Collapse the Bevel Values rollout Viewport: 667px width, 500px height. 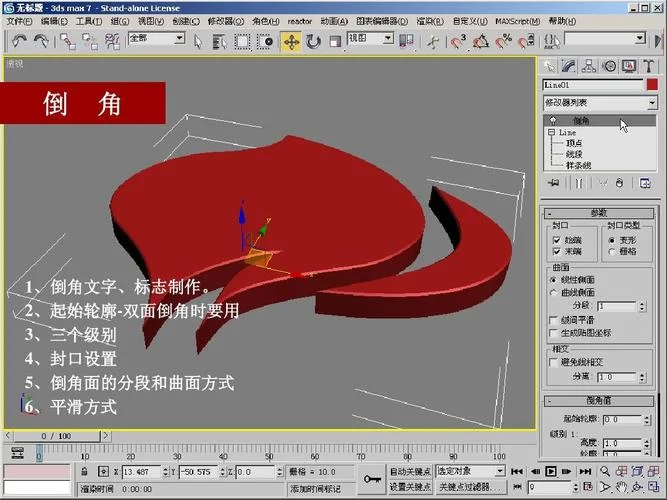pos(599,401)
